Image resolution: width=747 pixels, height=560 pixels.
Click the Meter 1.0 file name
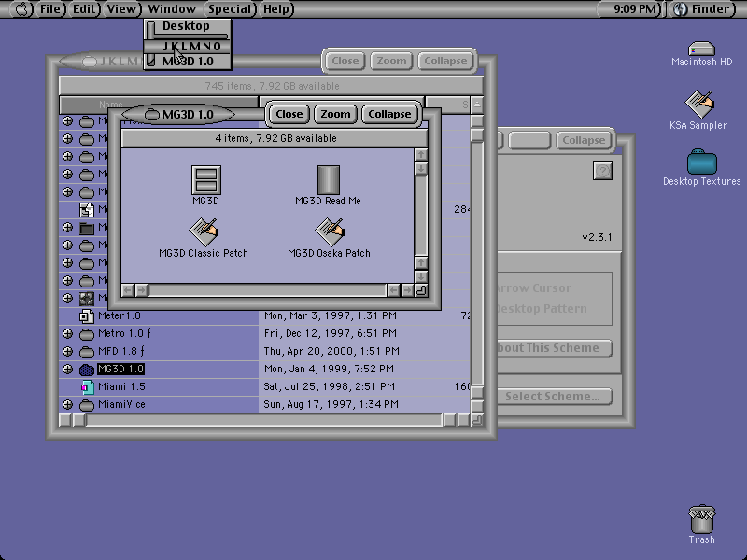120,315
